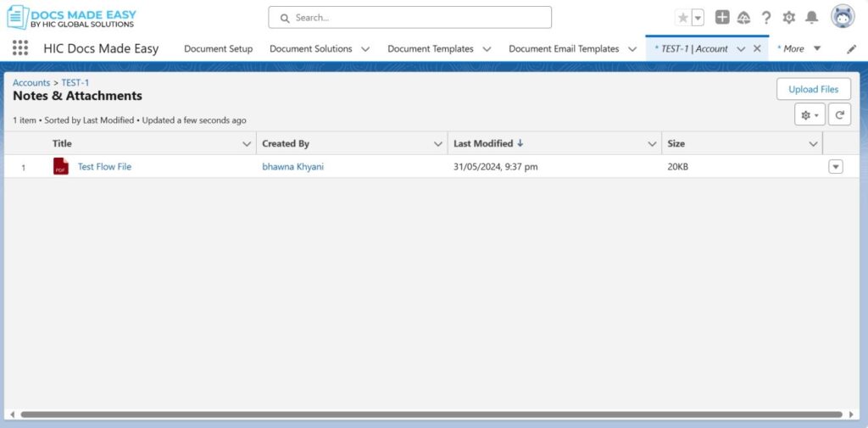Click the horizontal scrollbar thumb
868x428 pixels.
[x=431, y=414]
